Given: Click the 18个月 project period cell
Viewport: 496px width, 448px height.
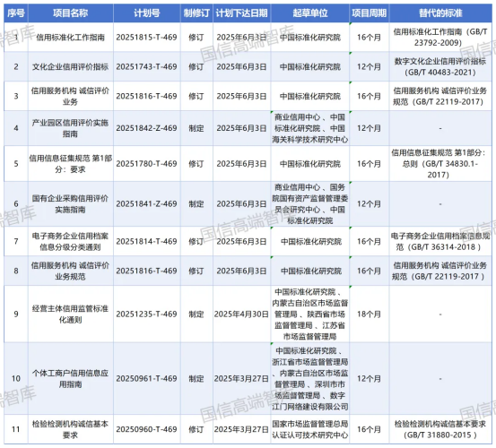Looking at the screenshot, I should click(x=370, y=314).
